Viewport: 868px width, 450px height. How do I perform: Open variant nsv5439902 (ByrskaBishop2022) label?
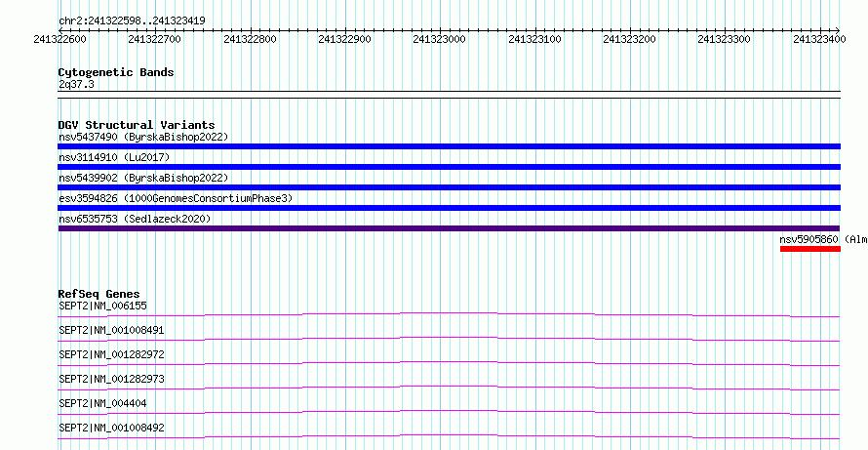click(143, 178)
